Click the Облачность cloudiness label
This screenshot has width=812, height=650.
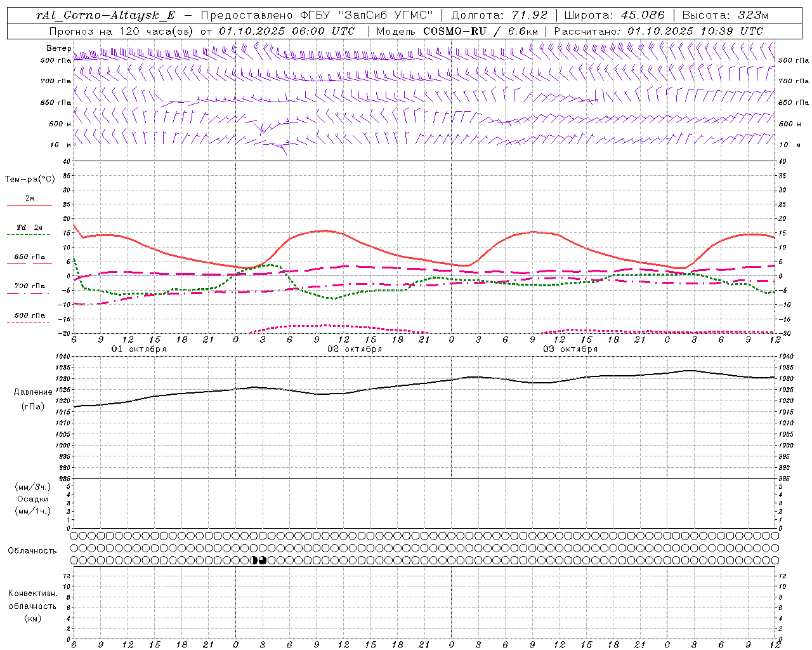click(32, 550)
